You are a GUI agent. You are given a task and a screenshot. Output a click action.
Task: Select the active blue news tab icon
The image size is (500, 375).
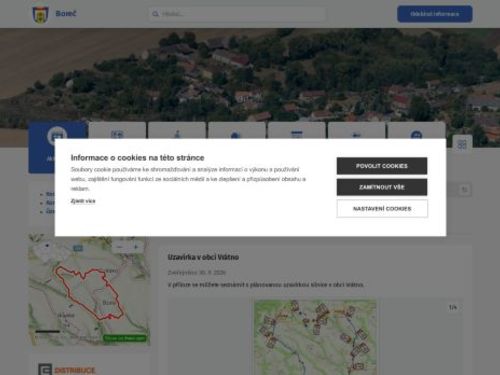[x=57, y=136]
